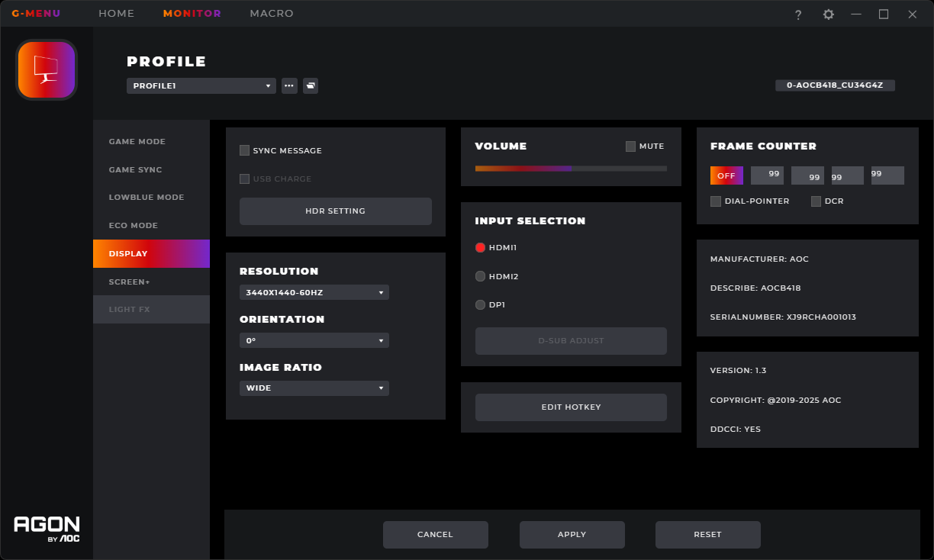The width and height of the screenshot is (934, 560).
Task: Open the Game Mode section
Action: click(x=151, y=142)
